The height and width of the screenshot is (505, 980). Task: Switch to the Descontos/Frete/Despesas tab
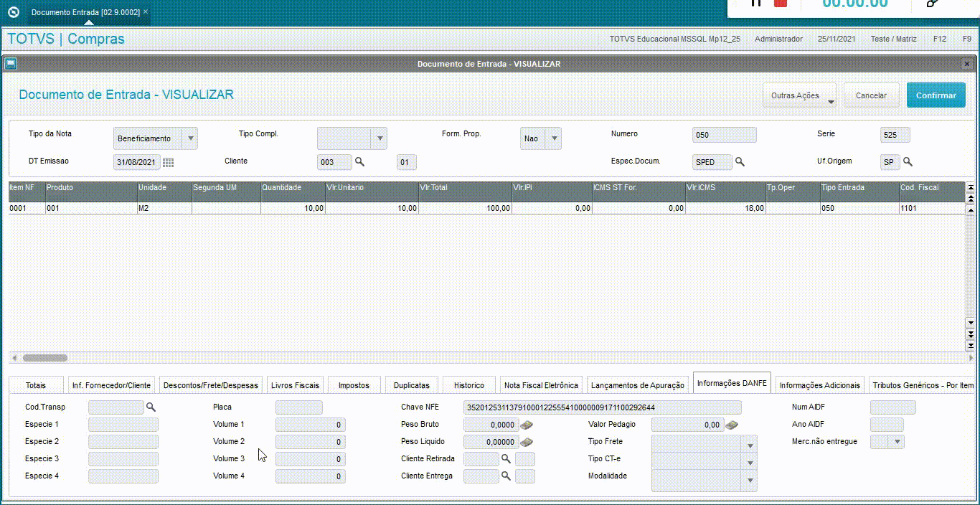(211, 385)
